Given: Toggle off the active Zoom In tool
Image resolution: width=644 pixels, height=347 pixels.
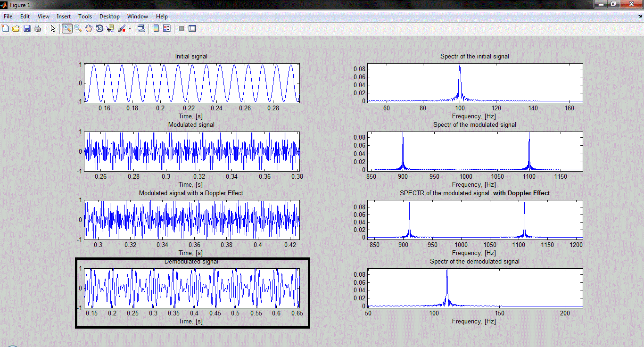Looking at the screenshot, I should [x=67, y=29].
